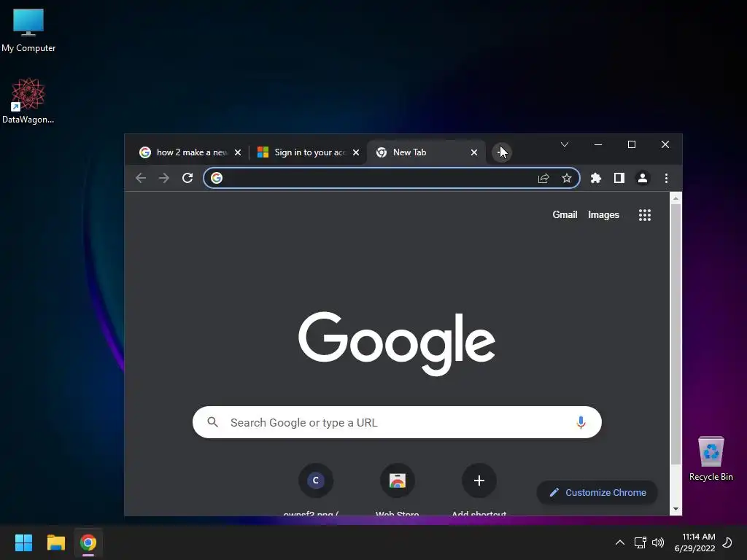The height and width of the screenshot is (560, 747).
Task: Minimize the Chrome window
Action: [x=598, y=144]
